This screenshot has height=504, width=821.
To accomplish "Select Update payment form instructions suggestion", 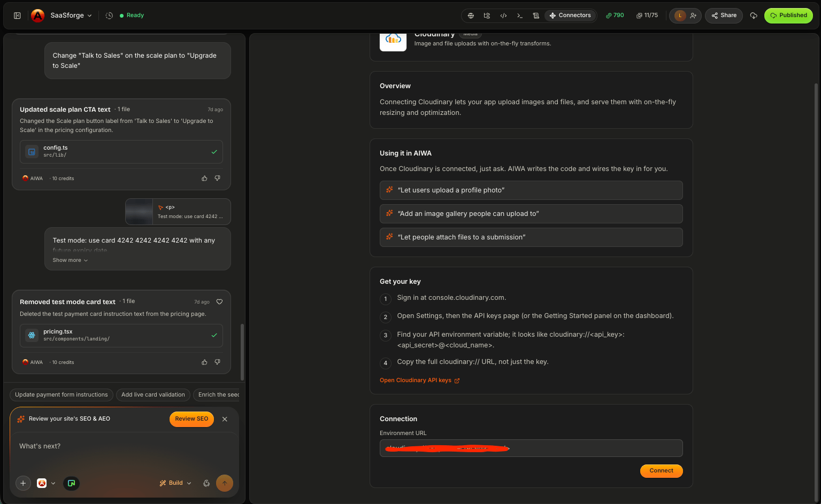I will pos(62,395).
